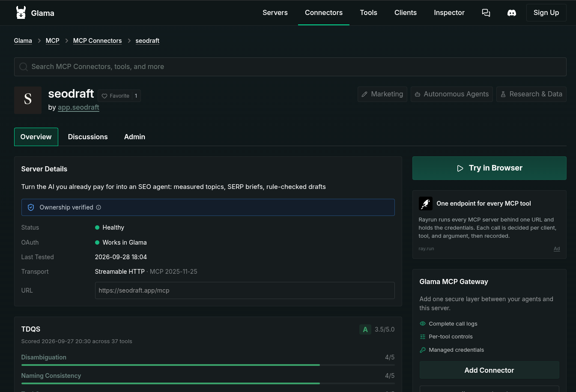Click the sliders icon beside Per-tool controls
This screenshot has height=392, width=576.
[423, 337]
